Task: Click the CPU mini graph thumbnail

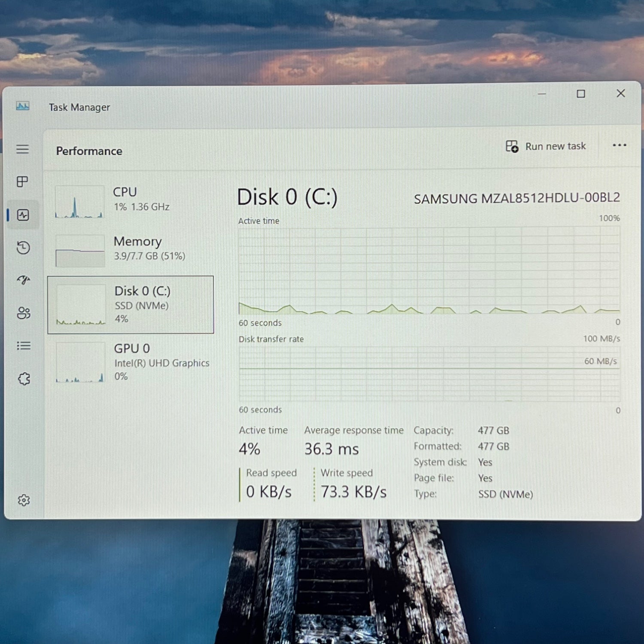Action: pos(80,202)
